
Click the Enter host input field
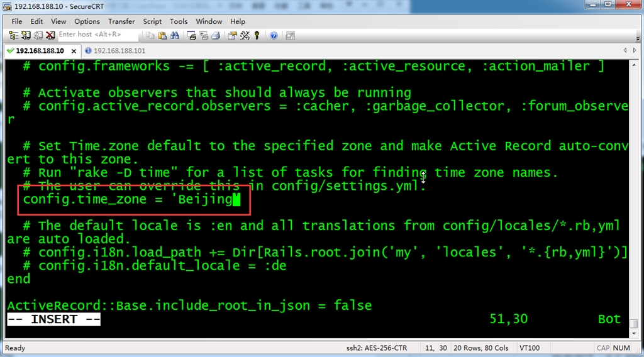97,35
